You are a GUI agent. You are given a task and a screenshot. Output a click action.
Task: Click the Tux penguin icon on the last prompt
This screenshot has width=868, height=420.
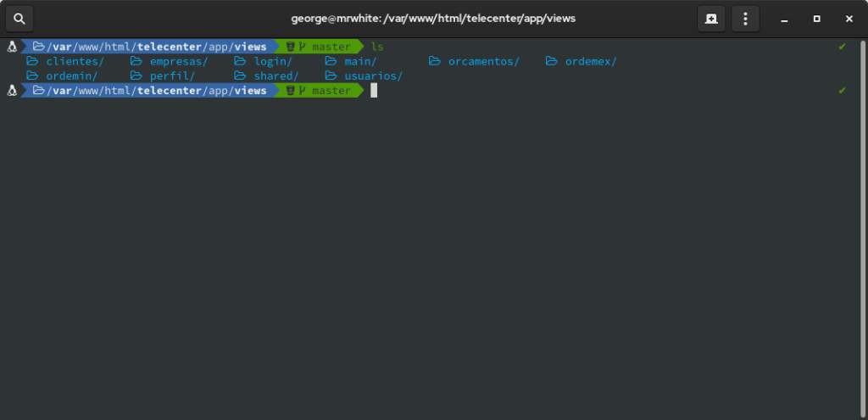12,91
